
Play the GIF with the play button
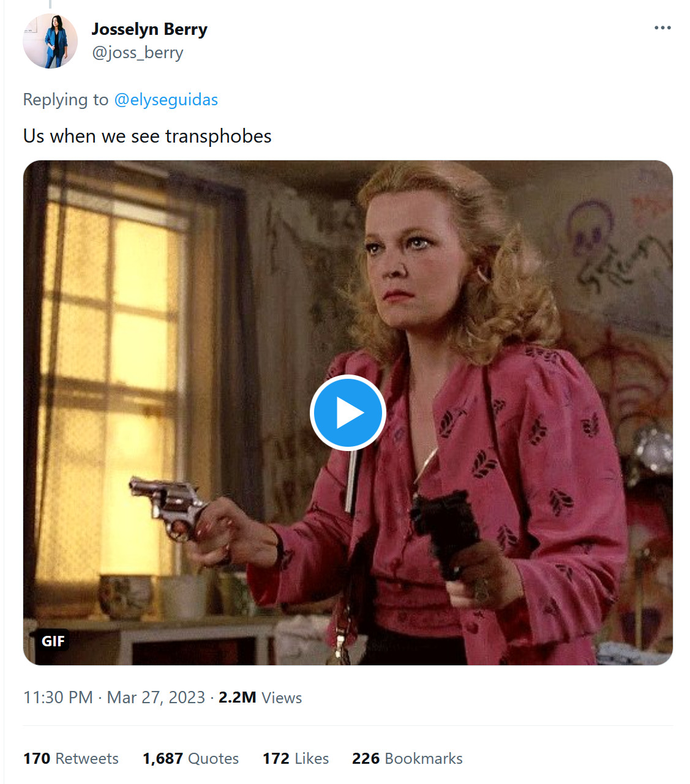pos(348,413)
